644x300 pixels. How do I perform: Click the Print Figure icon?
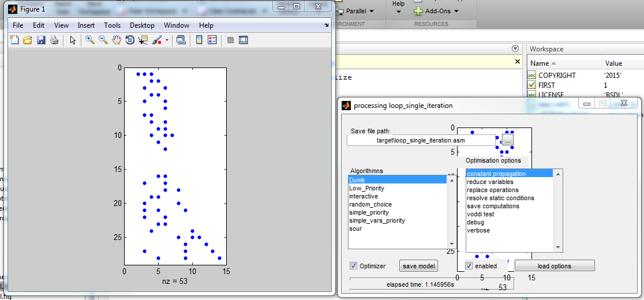54,40
